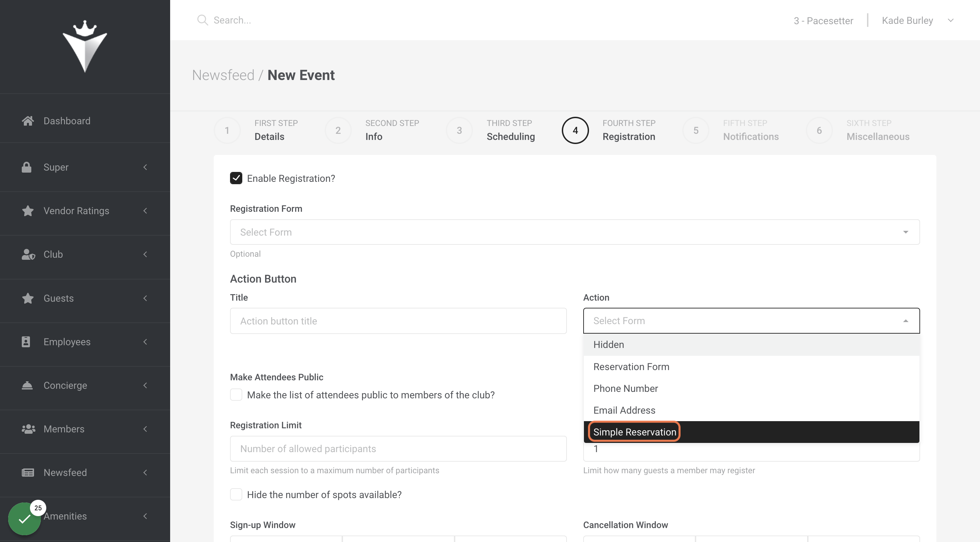Screen dimensions: 980x542
Task: Open Dashboard from the sidebar
Action: pyautogui.click(x=85, y=121)
